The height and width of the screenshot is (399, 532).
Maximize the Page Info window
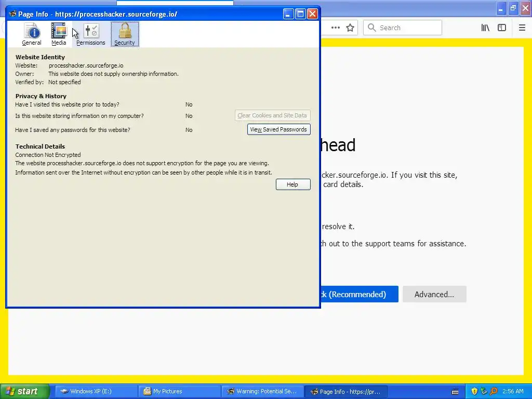(x=300, y=14)
